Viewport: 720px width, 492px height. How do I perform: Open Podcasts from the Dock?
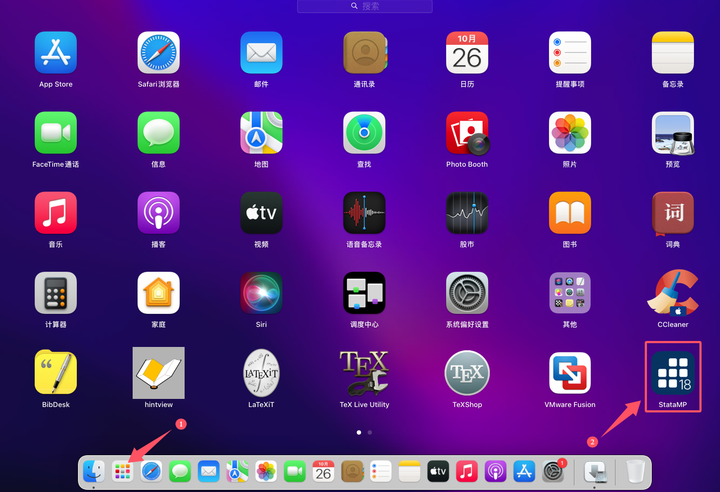pyautogui.click(x=495, y=471)
